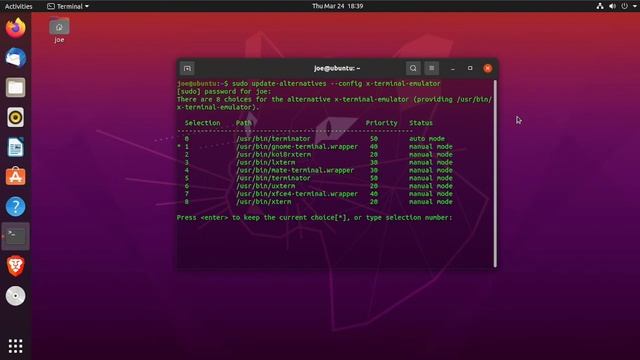
Task: Click the /usr/bin/lxterm path text
Action: tap(266, 162)
